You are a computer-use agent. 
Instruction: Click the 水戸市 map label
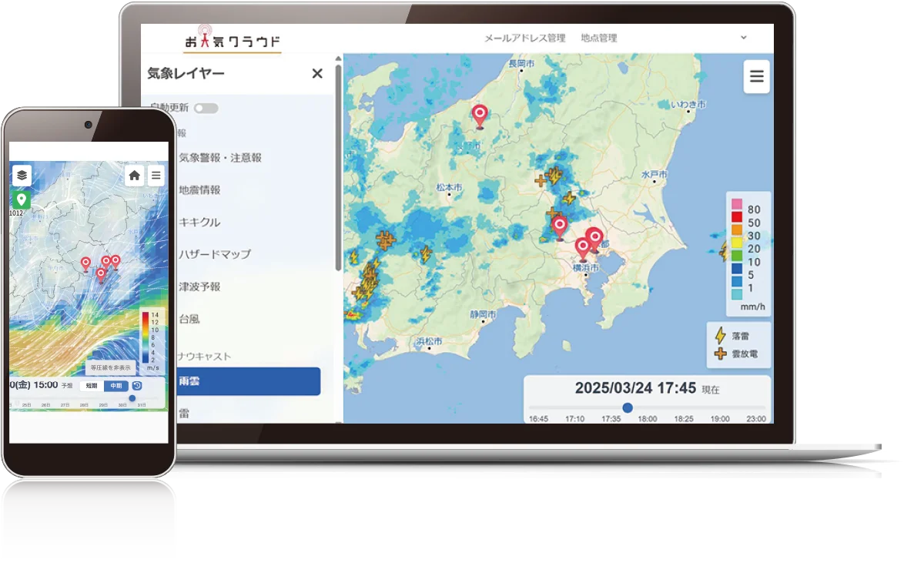click(654, 176)
